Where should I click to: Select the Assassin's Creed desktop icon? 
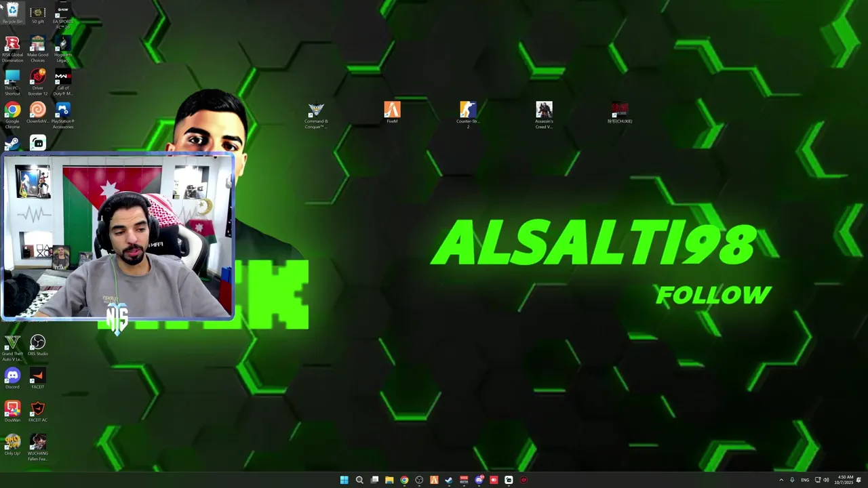coord(544,116)
